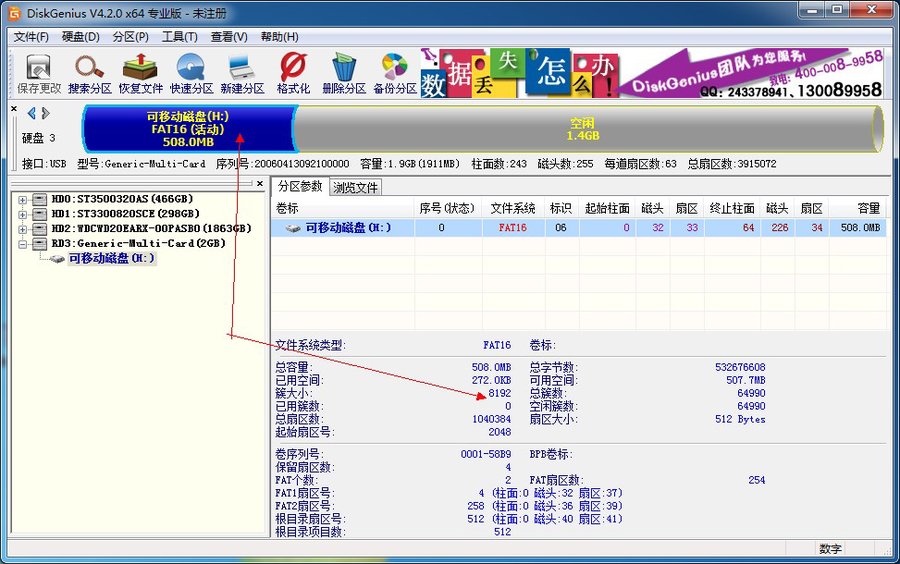Go to previous disk with left arrow

coord(31,113)
